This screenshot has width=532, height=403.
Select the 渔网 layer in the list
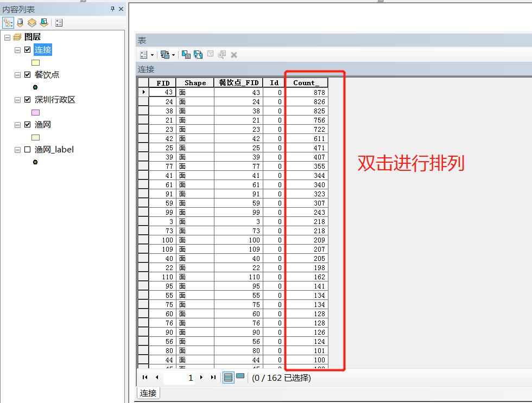click(x=43, y=125)
